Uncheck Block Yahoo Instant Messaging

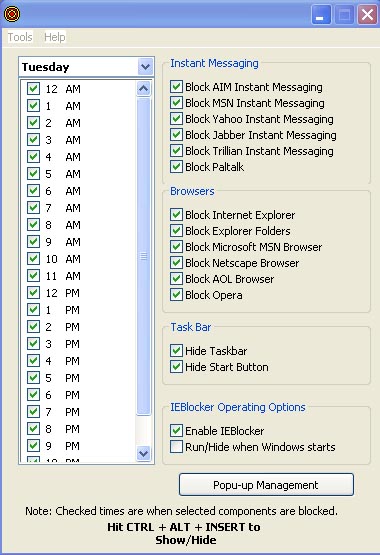(x=176, y=118)
